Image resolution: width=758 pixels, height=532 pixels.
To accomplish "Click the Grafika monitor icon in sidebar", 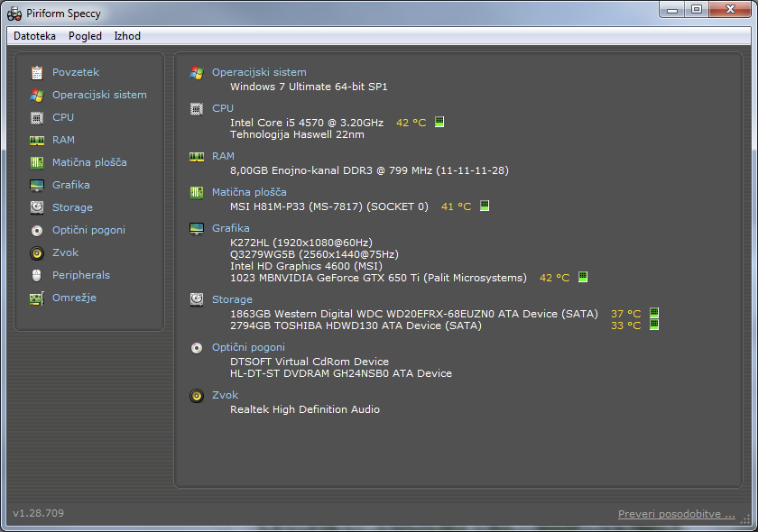I will pyautogui.click(x=37, y=185).
